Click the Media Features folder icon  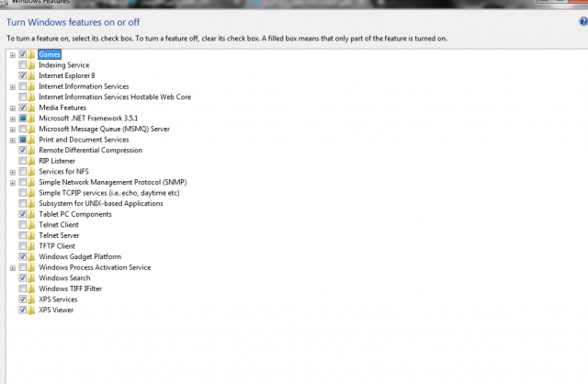[31, 107]
